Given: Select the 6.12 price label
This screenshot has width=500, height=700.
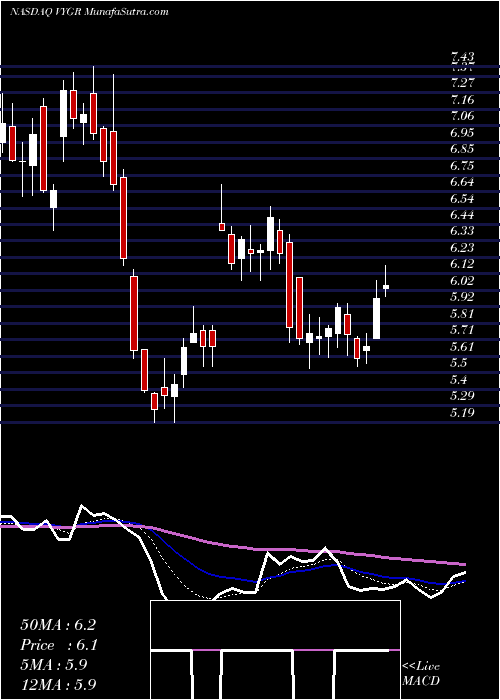Looking at the screenshot, I should (462, 264).
